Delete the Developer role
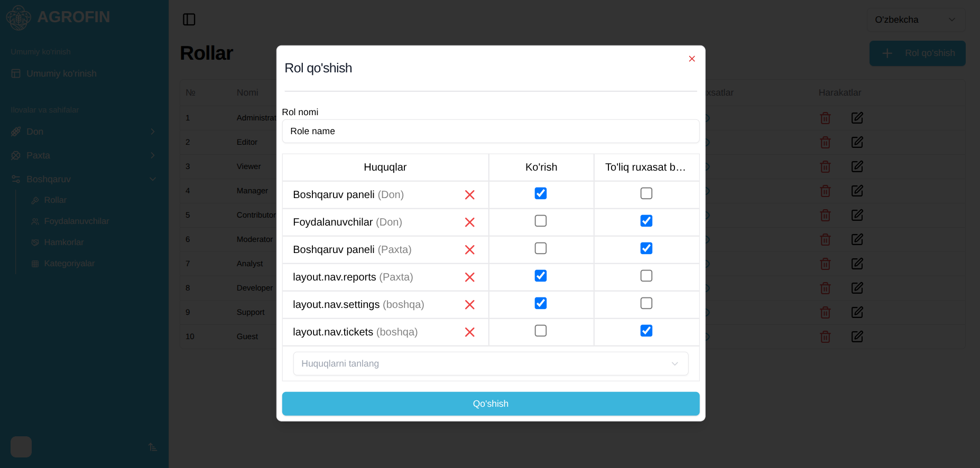The height and width of the screenshot is (468, 980). point(825,288)
